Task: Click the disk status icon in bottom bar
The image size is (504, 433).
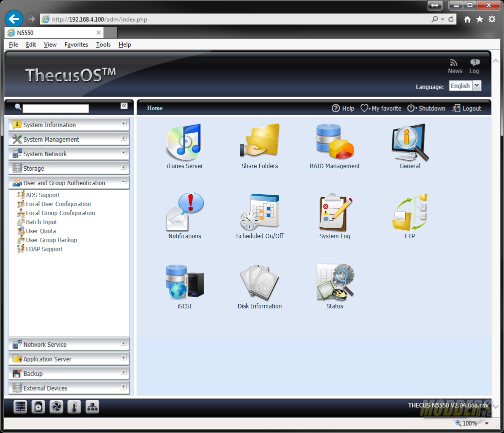Action: (x=38, y=407)
